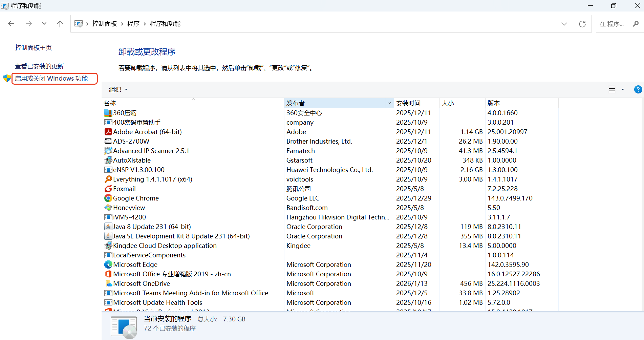Image resolution: width=644 pixels, height=340 pixels.
Task: Click the blue help question mark icon
Action: (x=638, y=89)
